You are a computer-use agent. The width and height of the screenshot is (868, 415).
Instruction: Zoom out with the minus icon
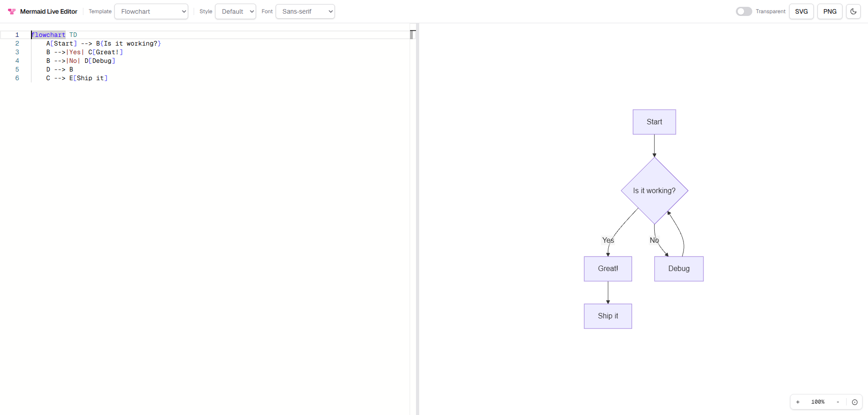[838, 402]
